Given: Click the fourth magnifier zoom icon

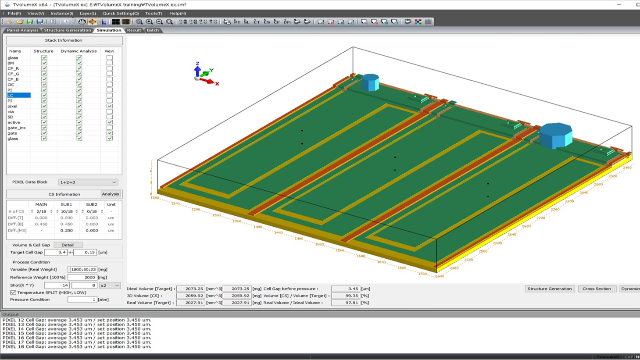Looking at the screenshot, I should 169,22.
